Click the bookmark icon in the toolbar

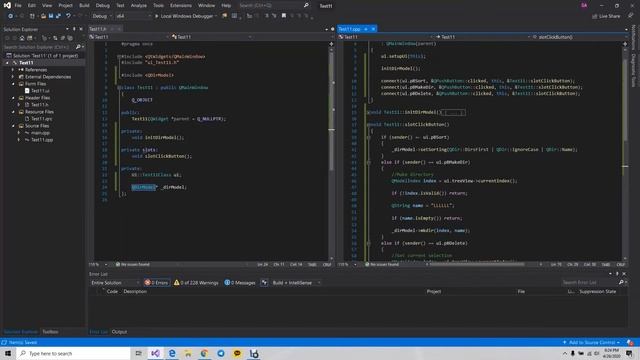284,16
